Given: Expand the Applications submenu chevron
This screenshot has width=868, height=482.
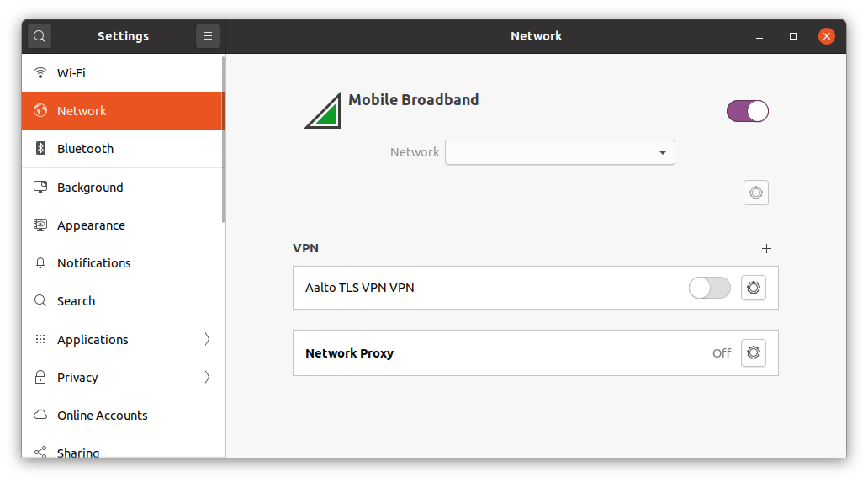Looking at the screenshot, I should pos(207,340).
